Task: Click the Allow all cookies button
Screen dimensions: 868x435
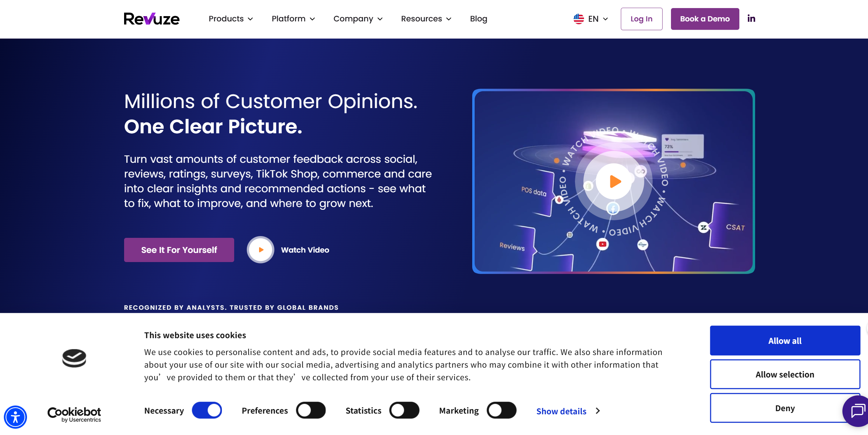Action: coord(785,341)
